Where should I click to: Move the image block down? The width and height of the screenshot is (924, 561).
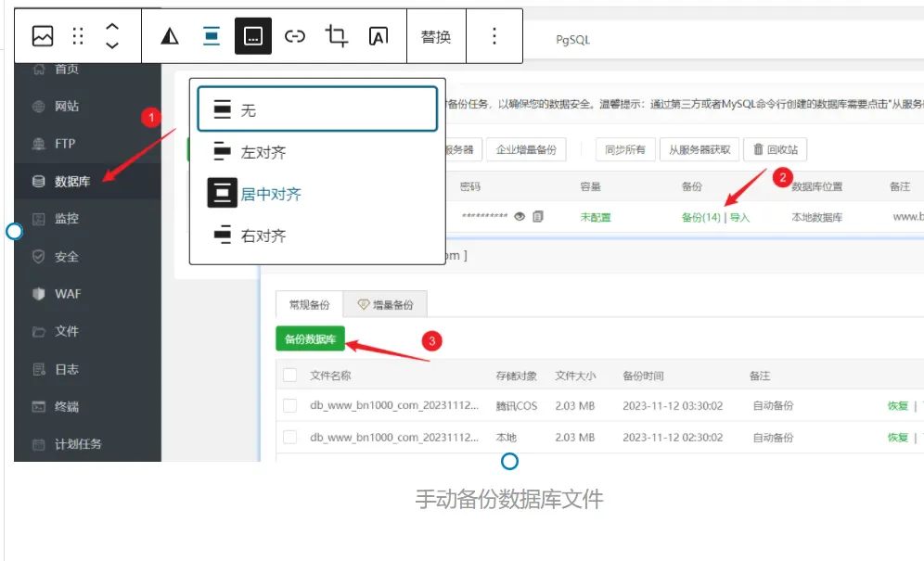[112, 45]
